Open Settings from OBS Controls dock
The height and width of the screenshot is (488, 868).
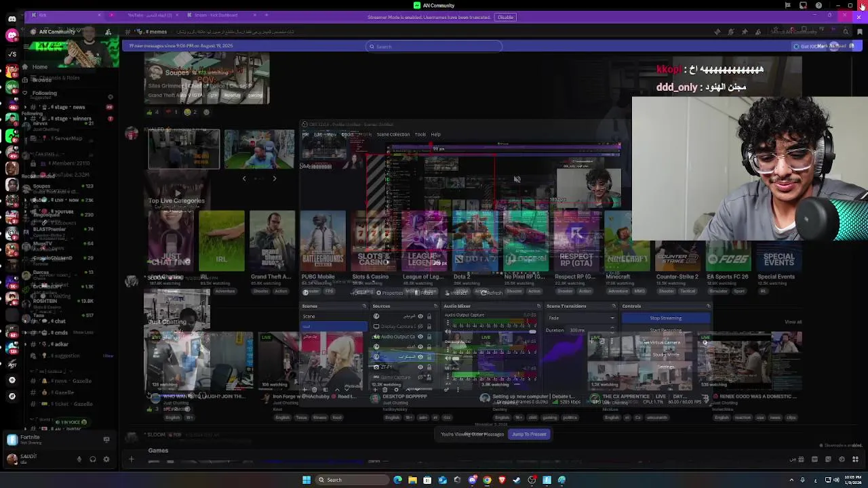click(665, 367)
